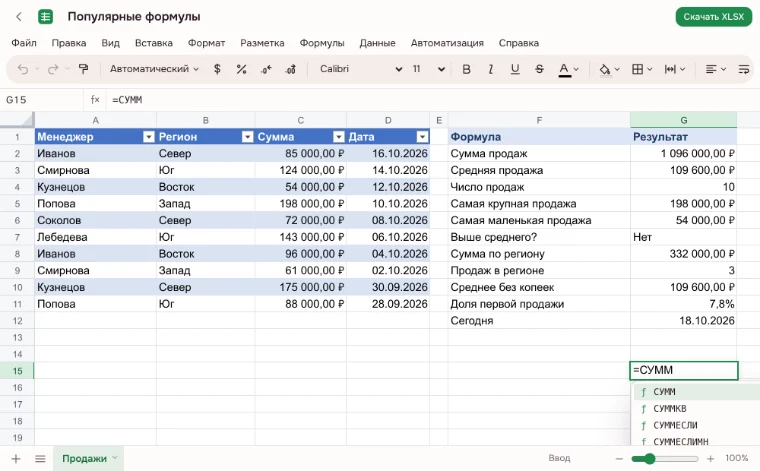The image size is (760, 471).
Task: Decrease decimal places
Action: 266,69
